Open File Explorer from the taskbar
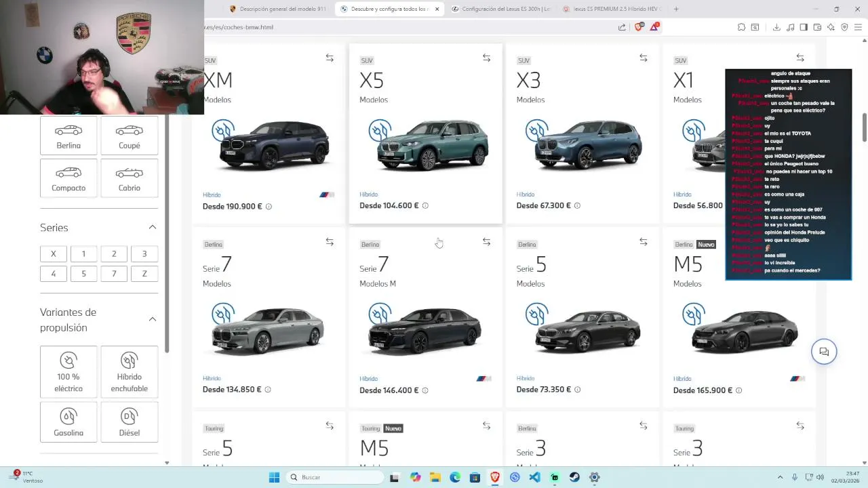This screenshot has height=488, width=868. tap(435, 477)
